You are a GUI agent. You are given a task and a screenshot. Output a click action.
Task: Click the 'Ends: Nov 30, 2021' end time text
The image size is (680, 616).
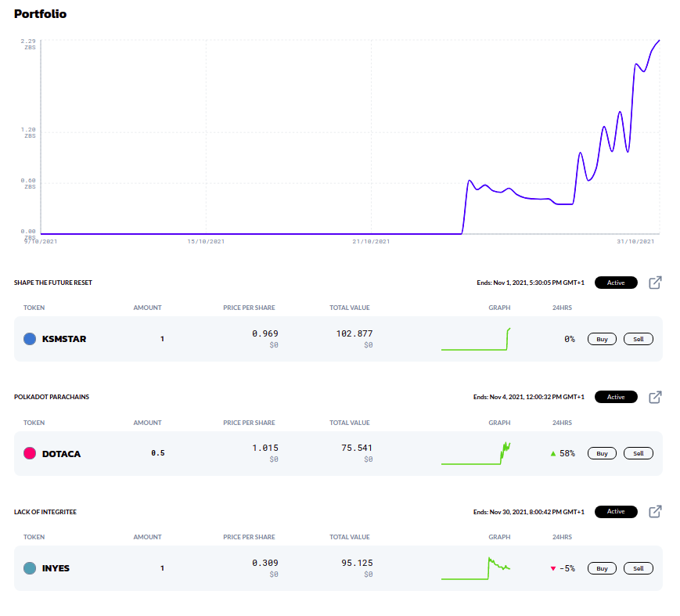click(529, 512)
